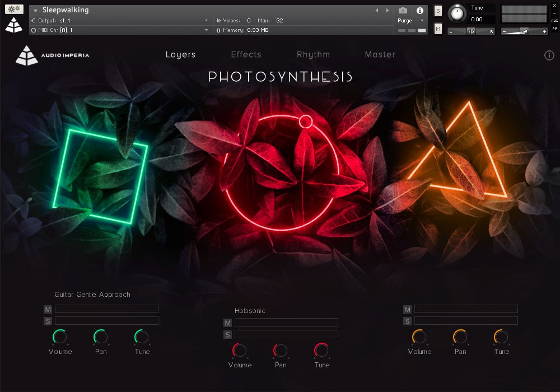
Task: Open instrument options wrench icon
Action: [14, 9]
